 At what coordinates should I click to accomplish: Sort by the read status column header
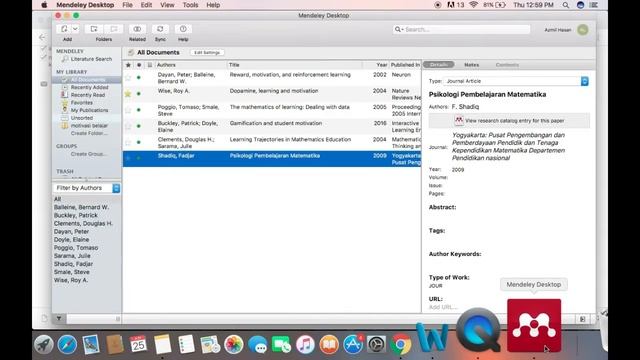click(x=139, y=65)
